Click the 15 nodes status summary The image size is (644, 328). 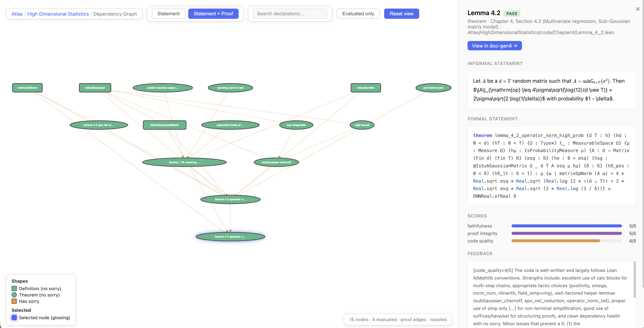click(x=398, y=319)
